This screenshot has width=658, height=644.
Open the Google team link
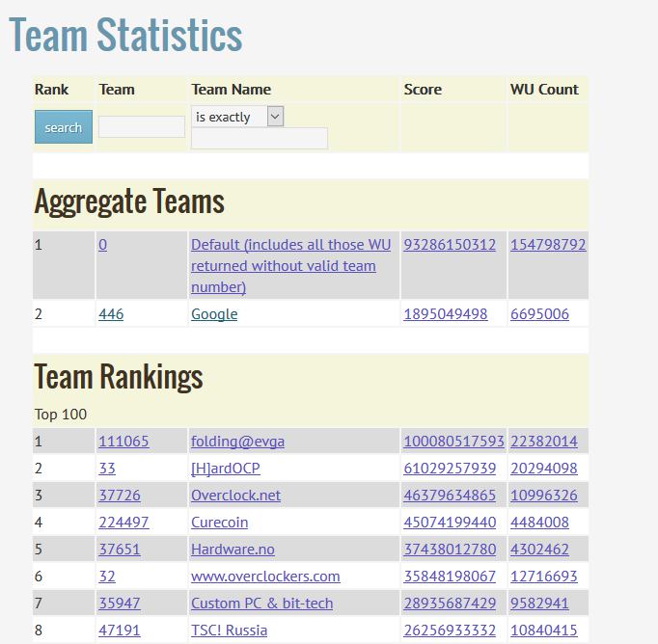214,314
